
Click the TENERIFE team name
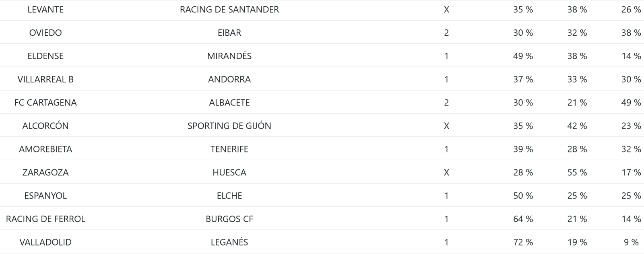pyautogui.click(x=229, y=149)
